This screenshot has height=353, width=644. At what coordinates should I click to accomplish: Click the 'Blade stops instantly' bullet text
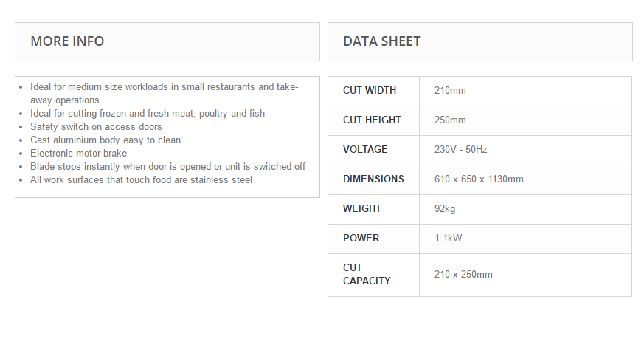tap(167, 167)
